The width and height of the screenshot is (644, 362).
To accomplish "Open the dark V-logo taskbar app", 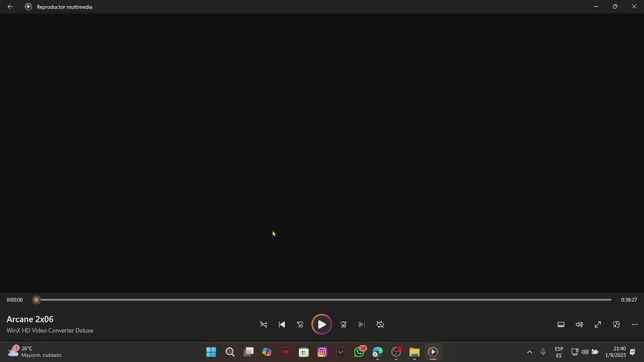I will coord(341,352).
